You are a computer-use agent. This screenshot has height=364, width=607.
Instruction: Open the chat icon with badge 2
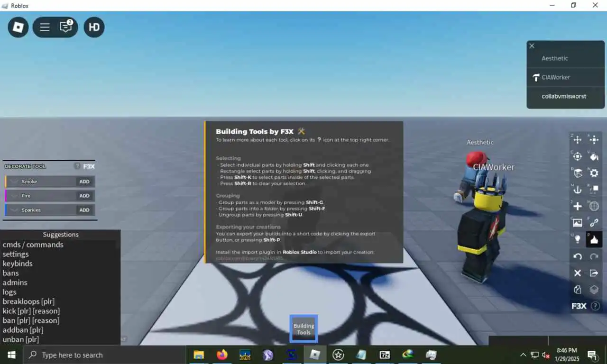(x=65, y=27)
